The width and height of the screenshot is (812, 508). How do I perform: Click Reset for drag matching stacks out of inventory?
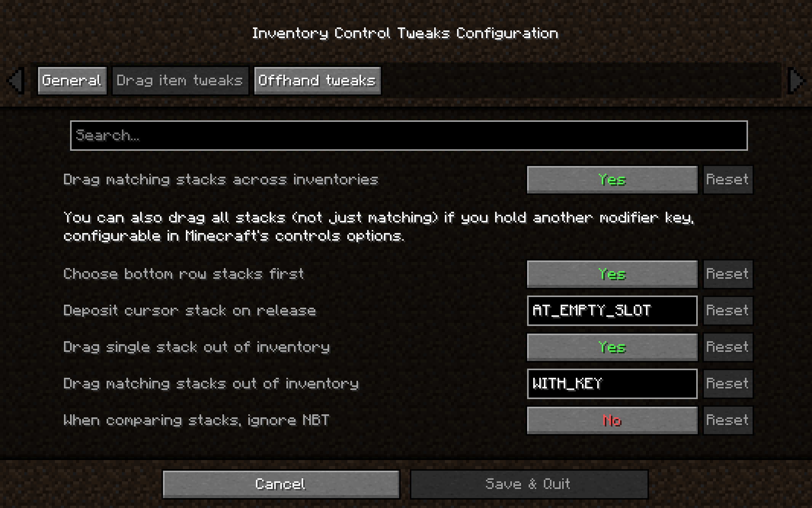point(727,383)
